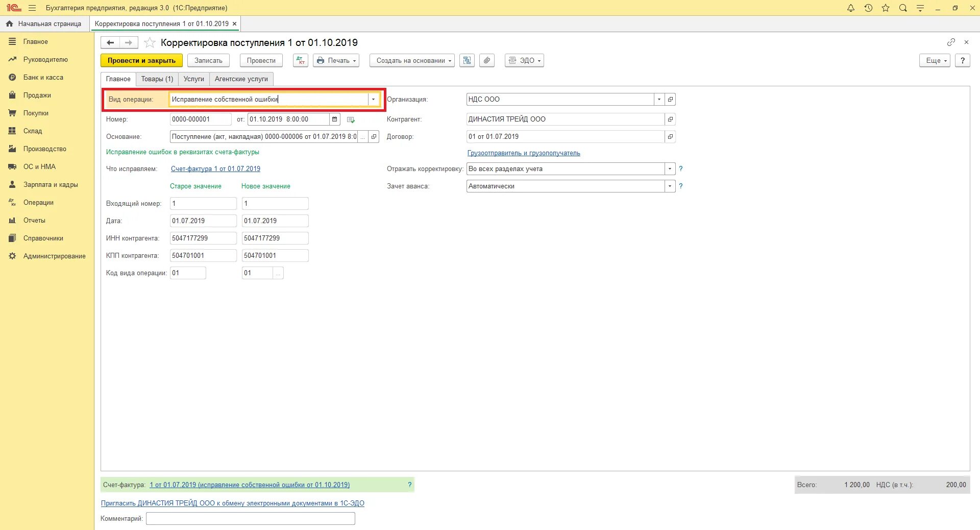The height and width of the screenshot is (530, 980).
Task: Click the search magnifier icon in title bar
Action: point(903,8)
